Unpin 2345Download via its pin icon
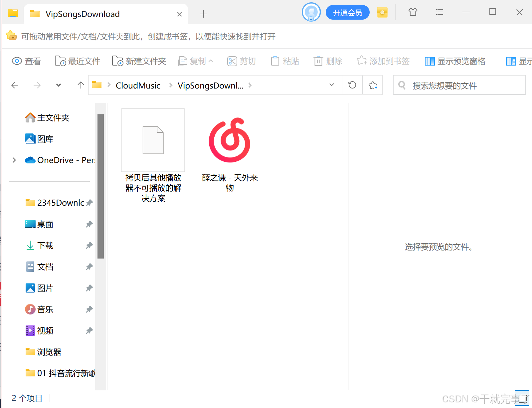Viewport: 532px width, 408px height. (89, 203)
